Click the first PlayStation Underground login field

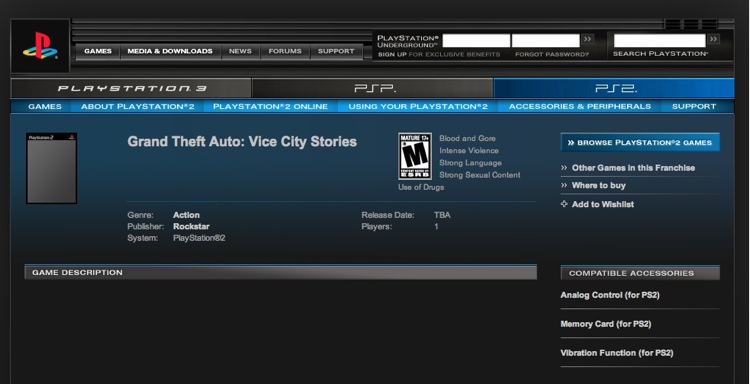point(476,41)
